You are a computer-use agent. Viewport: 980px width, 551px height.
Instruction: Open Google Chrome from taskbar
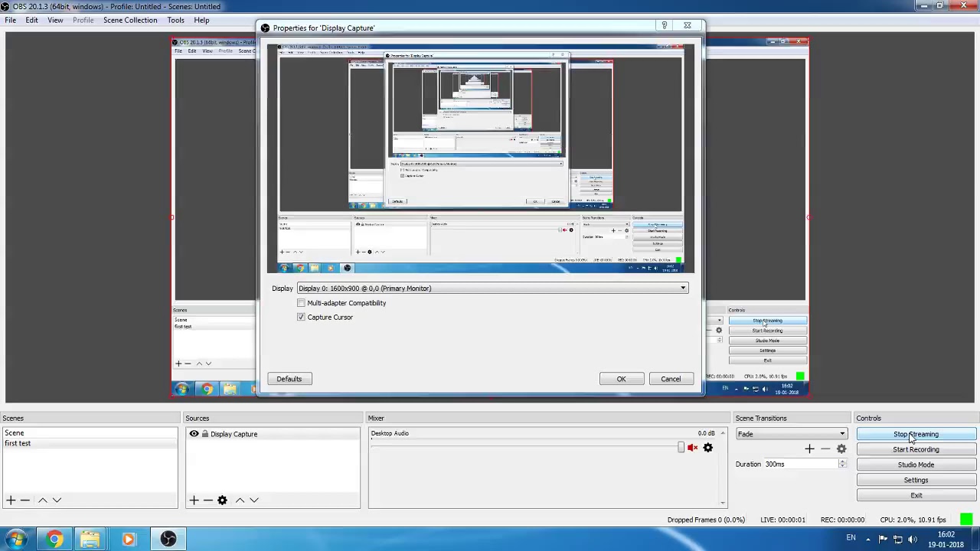point(54,540)
